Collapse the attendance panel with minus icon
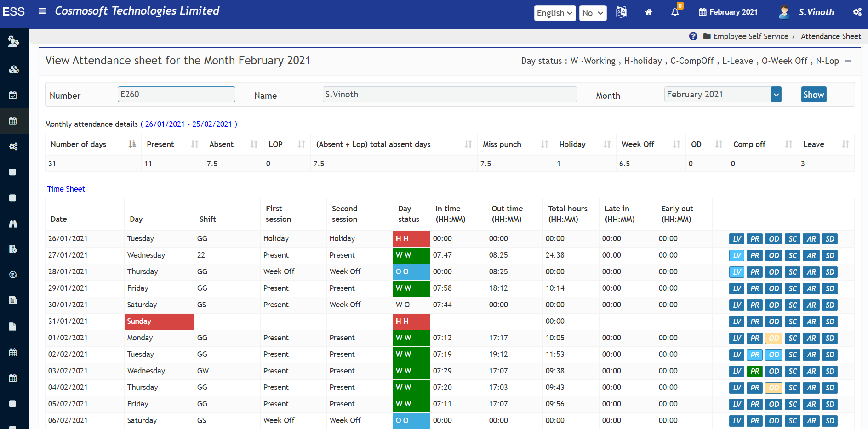Image resolution: width=868 pixels, height=429 pixels. pyautogui.click(x=848, y=61)
